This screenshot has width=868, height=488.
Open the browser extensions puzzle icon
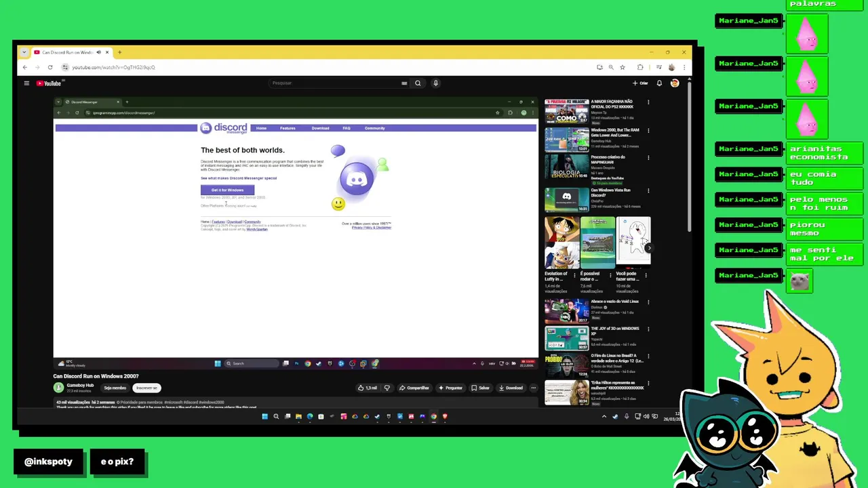tap(640, 67)
